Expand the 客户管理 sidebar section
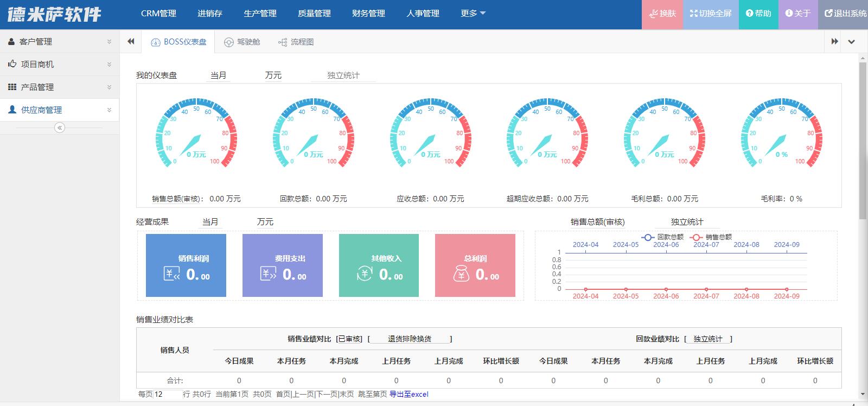This screenshot has width=868, height=406. (60, 41)
